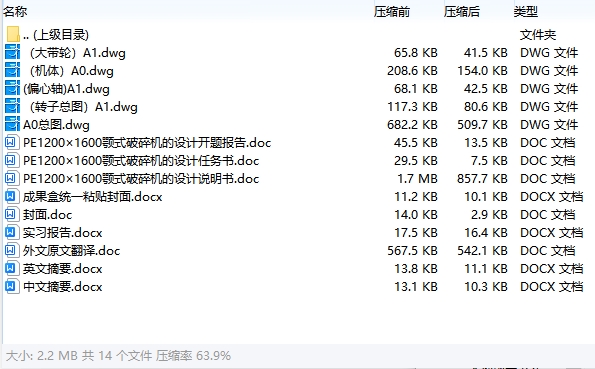Click the DWG icon for A0总图.dwg
The height and width of the screenshot is (369, 595).
point(12,125)
